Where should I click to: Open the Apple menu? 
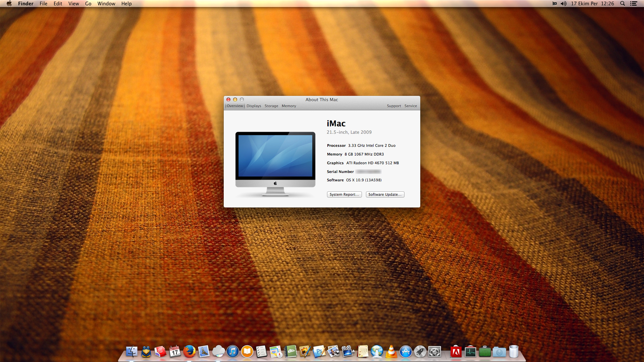coord(9,4)
